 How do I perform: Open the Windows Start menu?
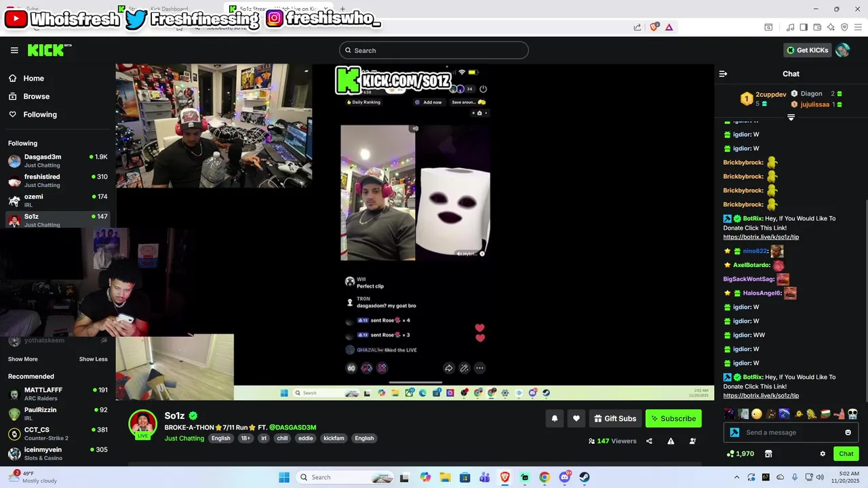coord(284,477)
